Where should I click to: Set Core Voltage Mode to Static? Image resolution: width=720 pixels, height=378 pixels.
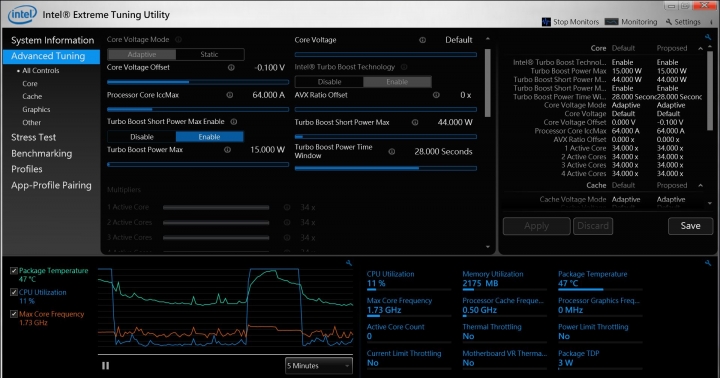209,54
